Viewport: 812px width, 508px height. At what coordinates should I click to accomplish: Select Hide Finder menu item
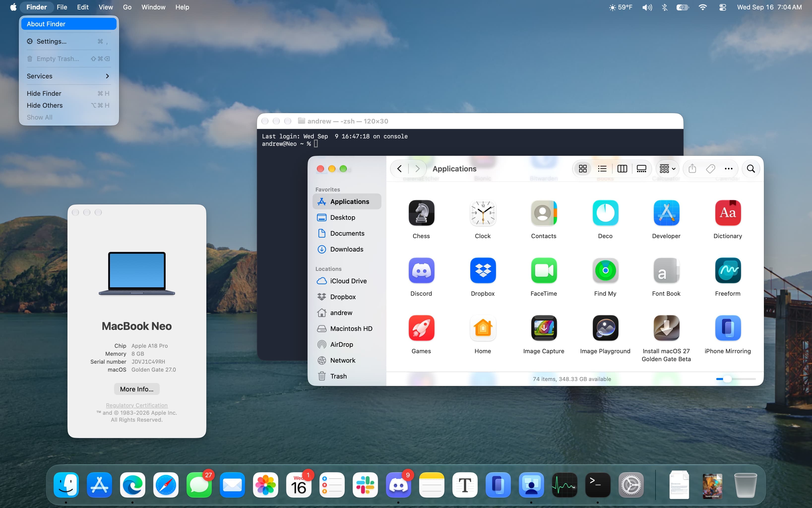coord(68,94)
